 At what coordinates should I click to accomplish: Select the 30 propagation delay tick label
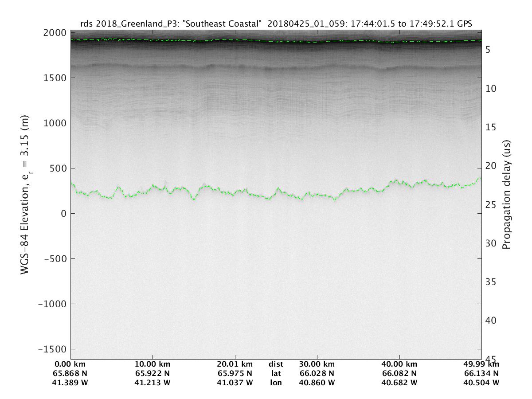click(x=490, y=243)
